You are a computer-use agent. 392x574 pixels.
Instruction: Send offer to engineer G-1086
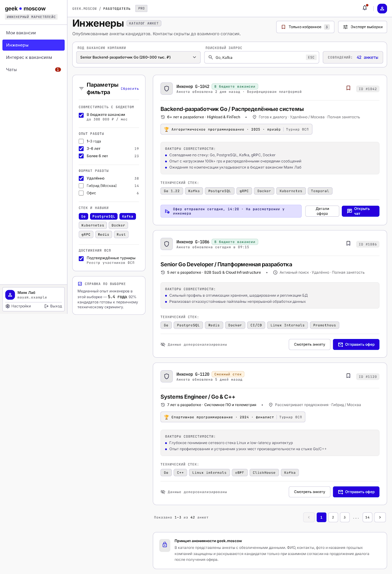click(x=356, y=344)
